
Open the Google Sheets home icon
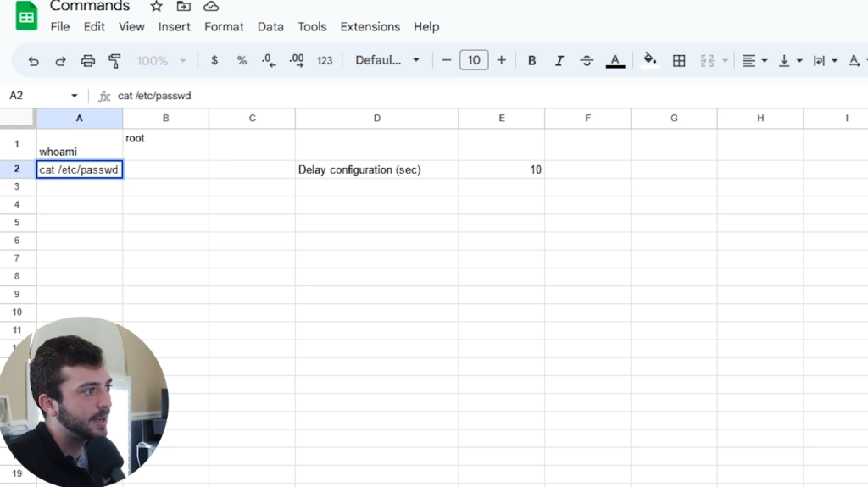coord(26,16)
